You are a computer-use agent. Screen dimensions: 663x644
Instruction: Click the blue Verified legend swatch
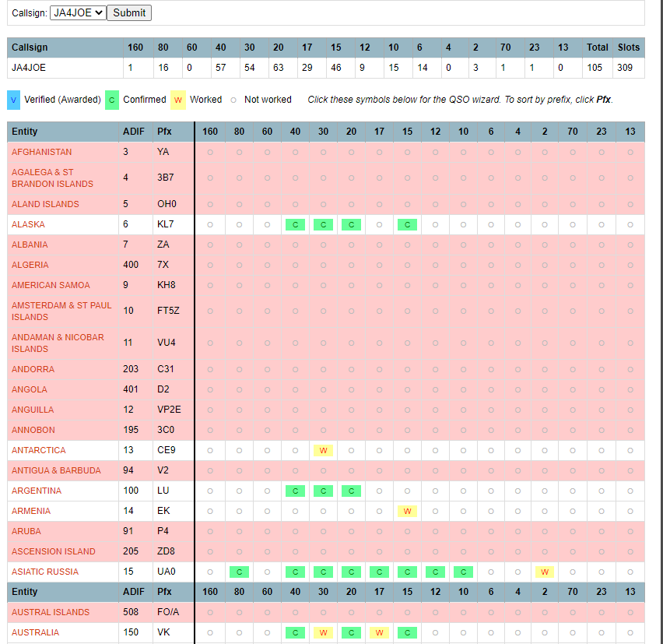tap(13, 100)
